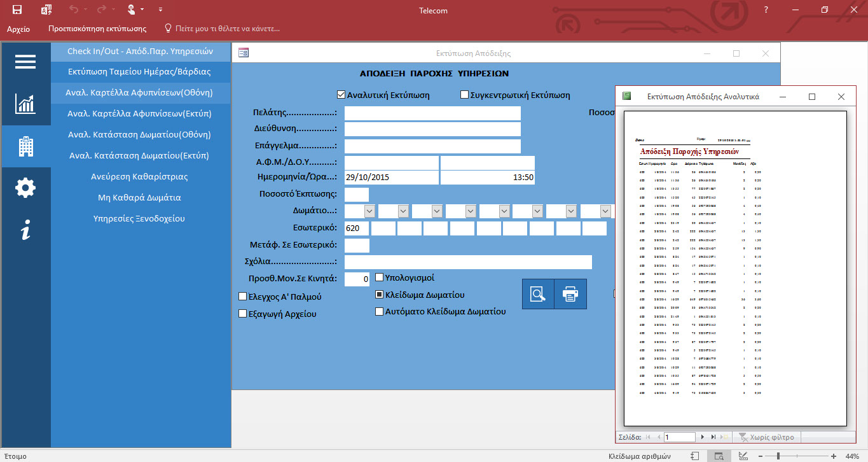The height and width of the screenshot is (462, 868).
Task: Go to next page in report navigator
Action: pos(702,437)
